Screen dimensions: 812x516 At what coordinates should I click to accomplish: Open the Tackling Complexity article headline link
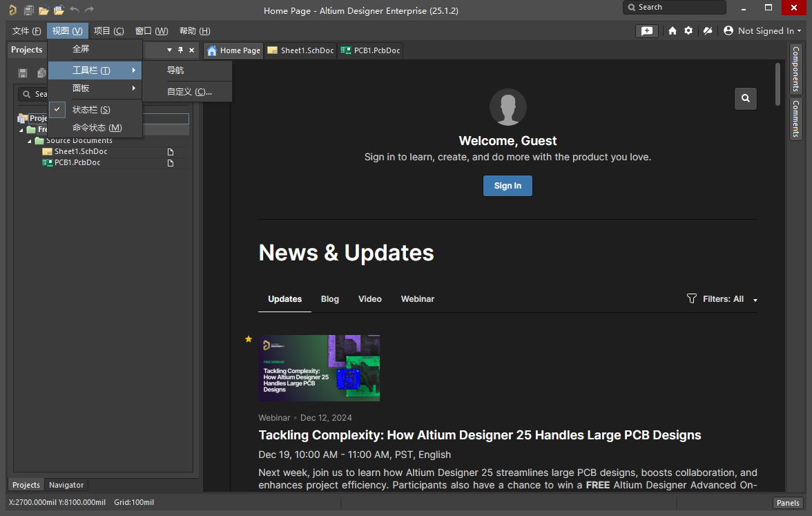(x=479, y=435)
